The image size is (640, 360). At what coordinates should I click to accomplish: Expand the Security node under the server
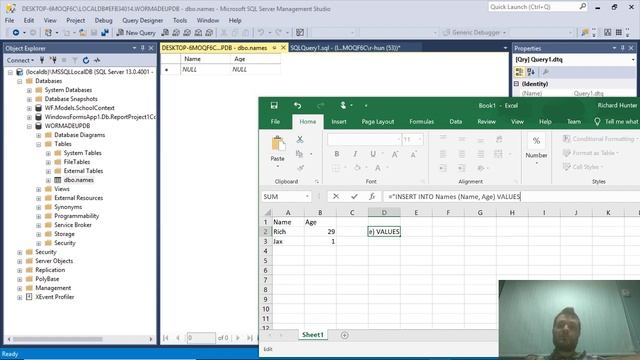pyautogui.click(x=20, y=252)
